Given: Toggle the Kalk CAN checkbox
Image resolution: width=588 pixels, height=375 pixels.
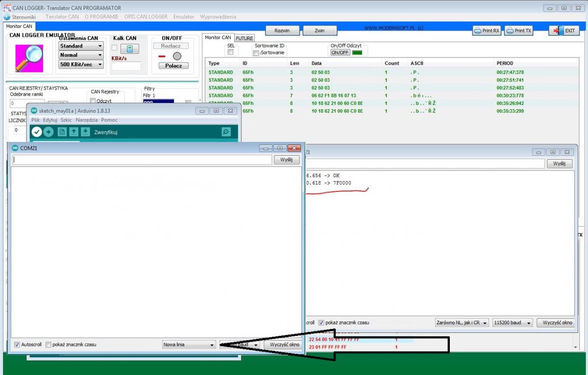Looking at the screenshot, I should coord(114,48).
